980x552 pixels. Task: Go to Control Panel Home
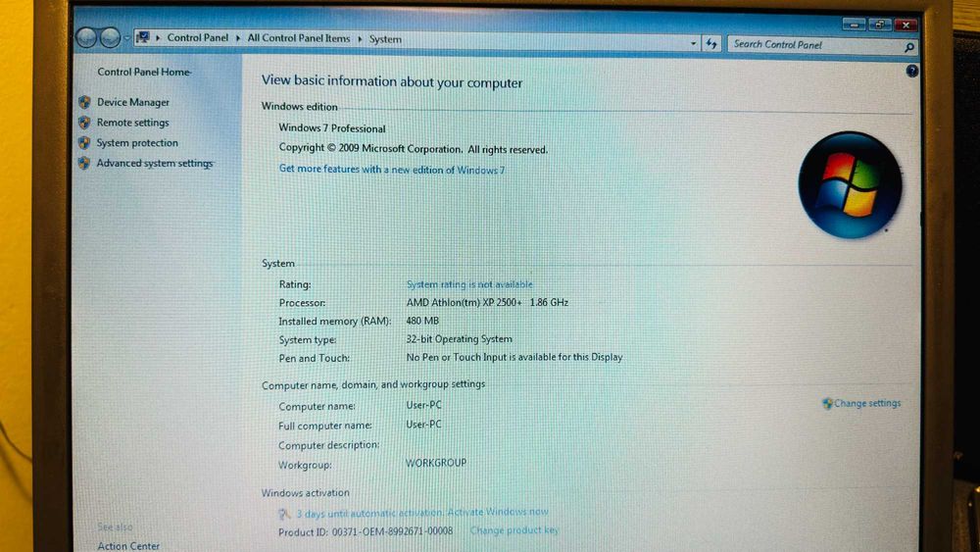(x=144, y=72)
